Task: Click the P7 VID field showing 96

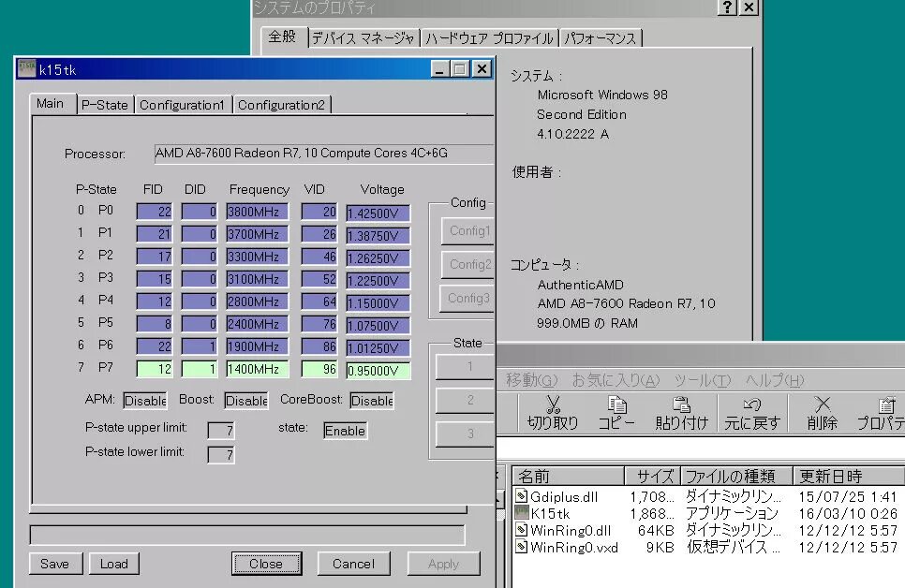Action: (319, 369)
